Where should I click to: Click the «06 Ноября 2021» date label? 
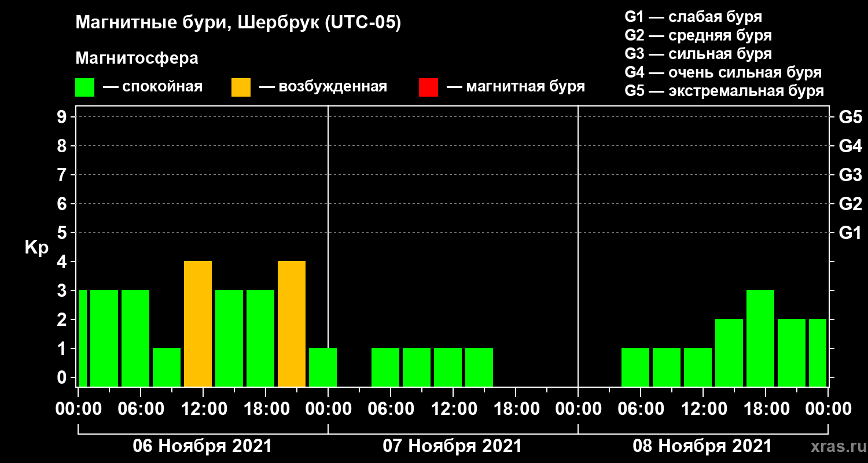(x=202, y=446)
